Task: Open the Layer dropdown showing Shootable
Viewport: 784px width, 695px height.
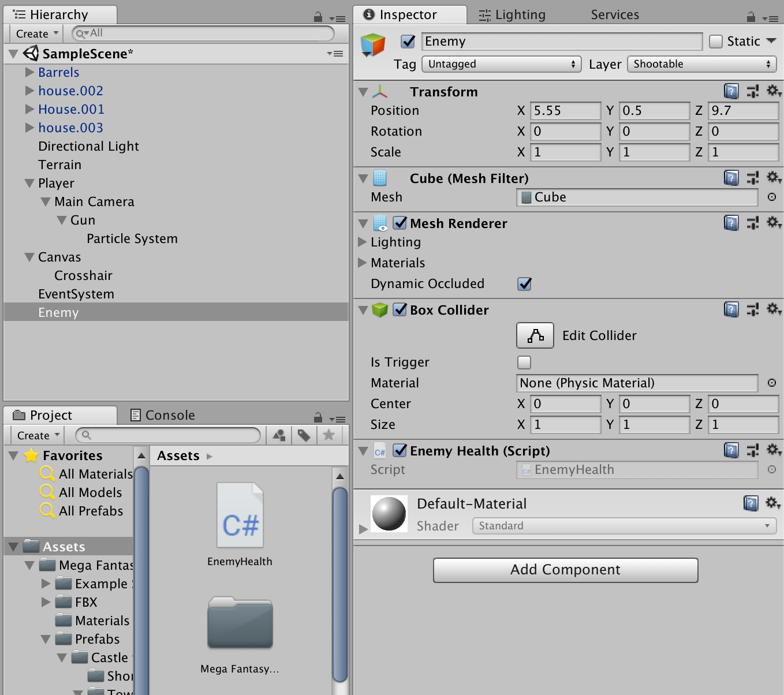Action: 701,64
